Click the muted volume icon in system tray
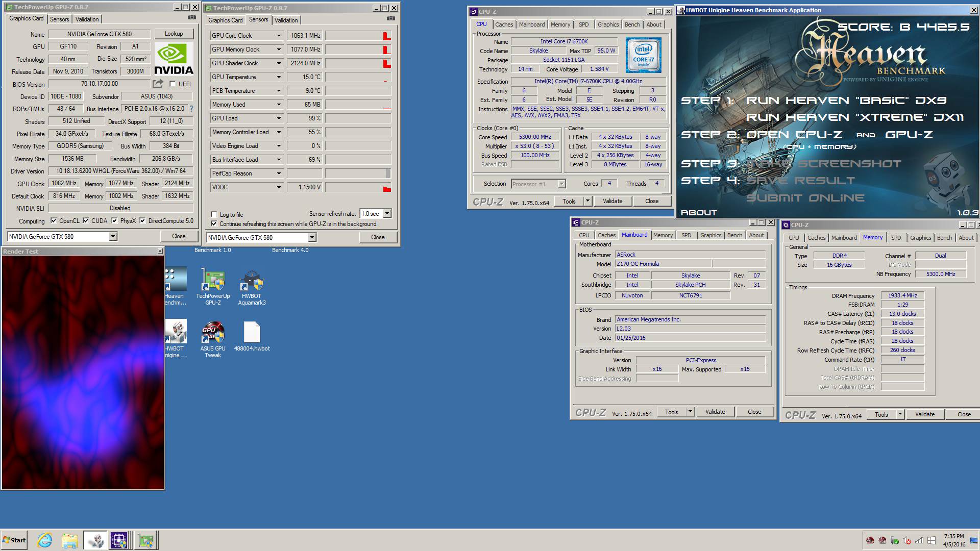 907,540
